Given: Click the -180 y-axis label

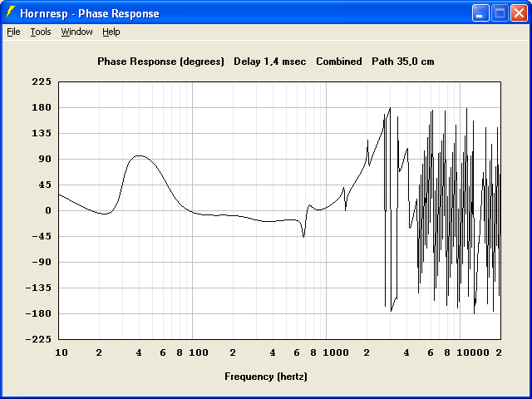Looking at the screenshot, I should pyautogui.click(x=39, y=313).
